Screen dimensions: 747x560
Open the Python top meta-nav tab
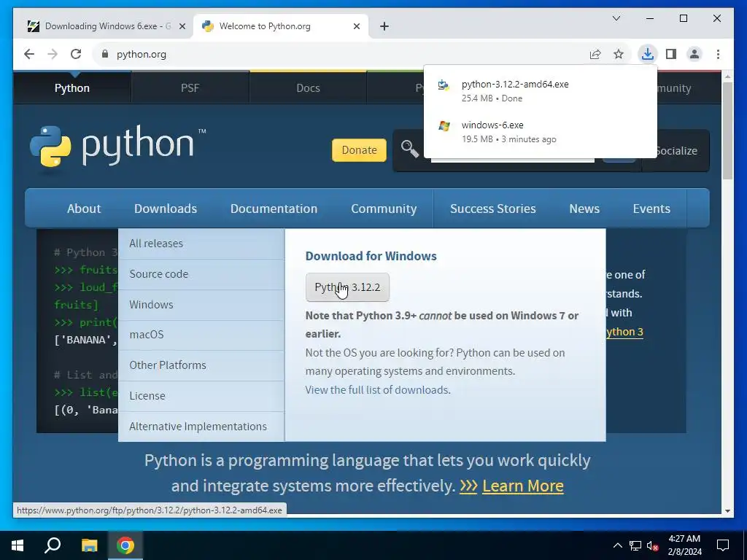tap(72, 88)
